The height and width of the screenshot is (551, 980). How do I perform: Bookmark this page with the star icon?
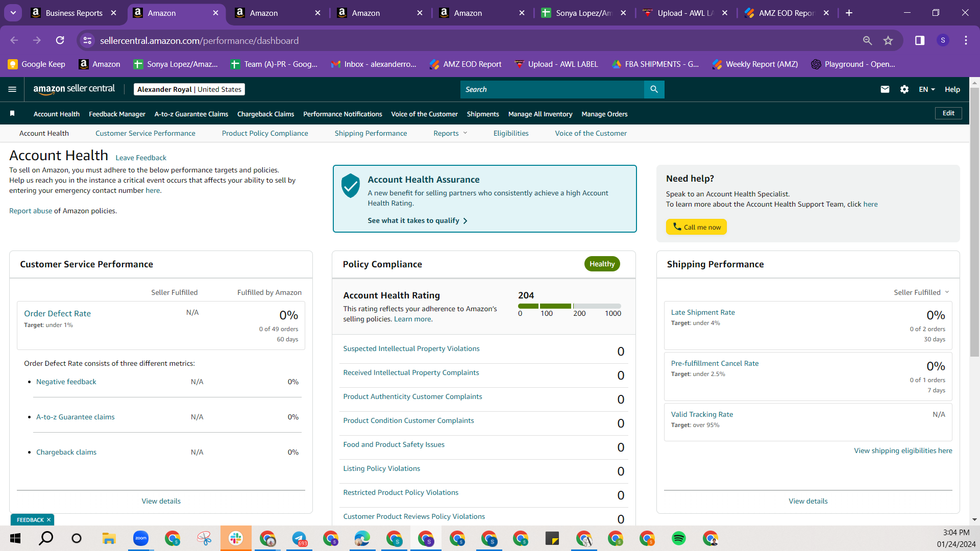point(888,40)
